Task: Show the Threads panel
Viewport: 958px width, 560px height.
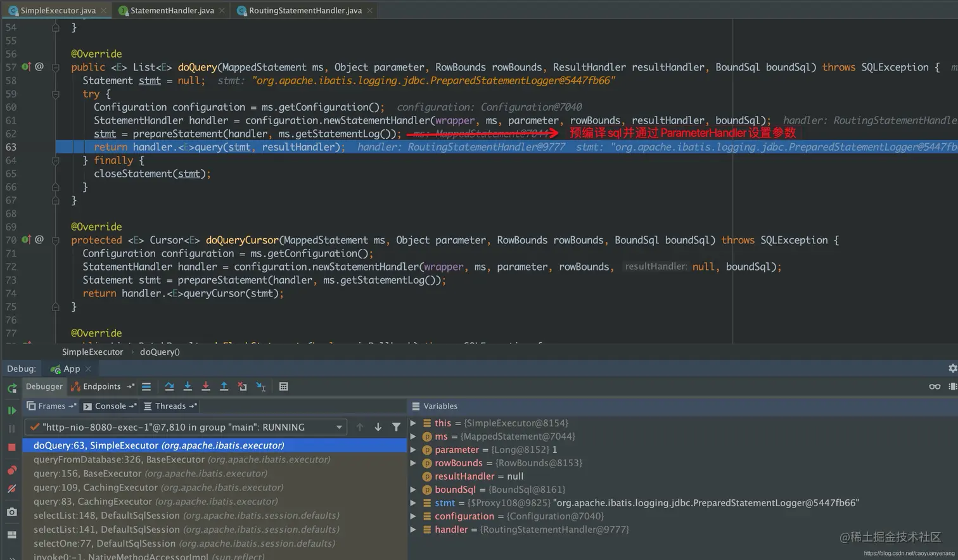Action: [170, 406]
